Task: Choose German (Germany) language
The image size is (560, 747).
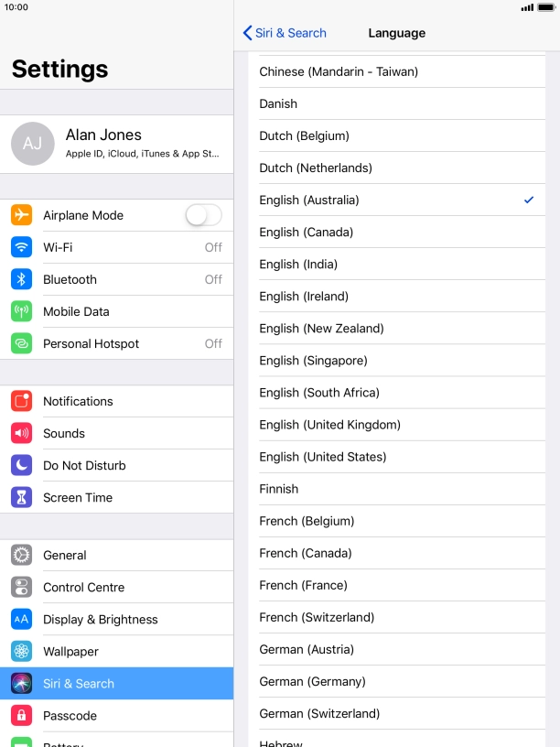Action: (397, 681)
